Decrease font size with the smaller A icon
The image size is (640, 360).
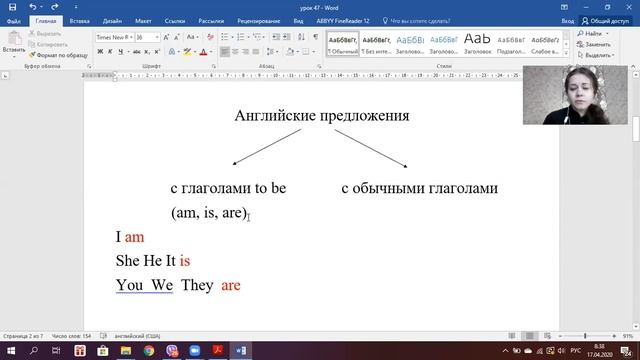tap(177, 37)
